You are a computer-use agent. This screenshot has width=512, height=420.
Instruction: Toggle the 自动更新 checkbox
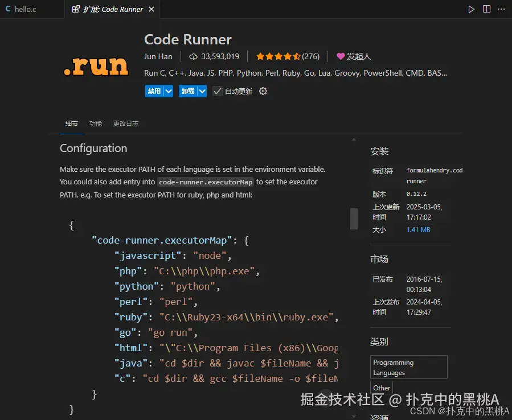tap(218, 91)
